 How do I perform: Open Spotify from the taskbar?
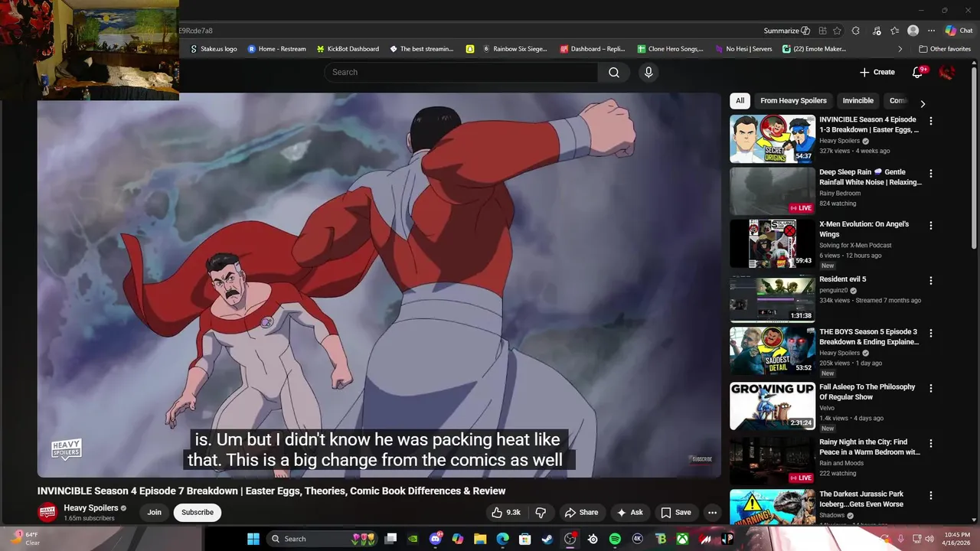tap(615, 539)
